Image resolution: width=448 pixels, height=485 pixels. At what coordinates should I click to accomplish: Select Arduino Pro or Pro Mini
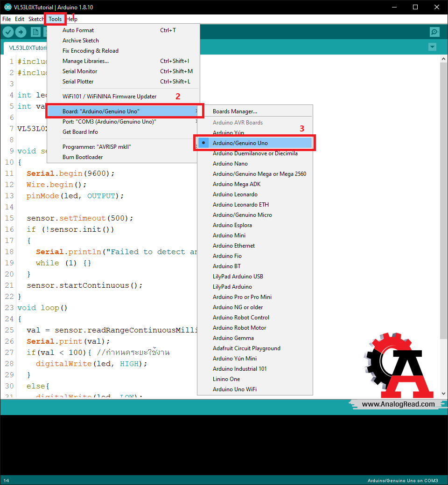(x=255, y=297)
